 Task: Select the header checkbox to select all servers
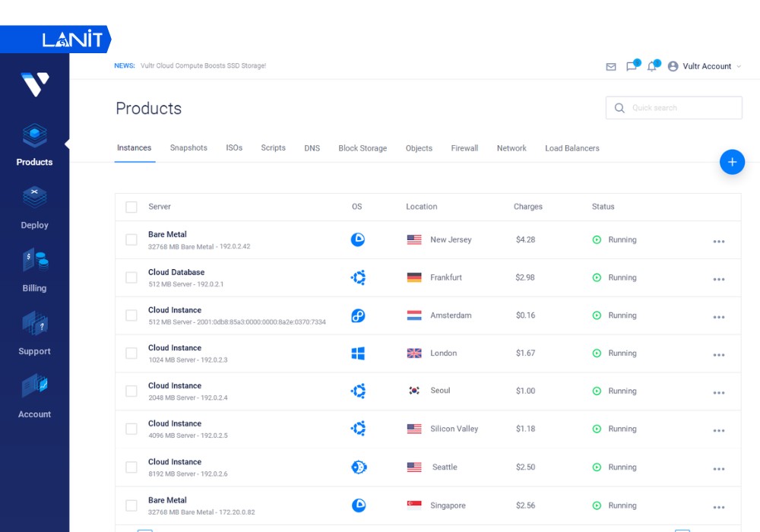point(131,206)
